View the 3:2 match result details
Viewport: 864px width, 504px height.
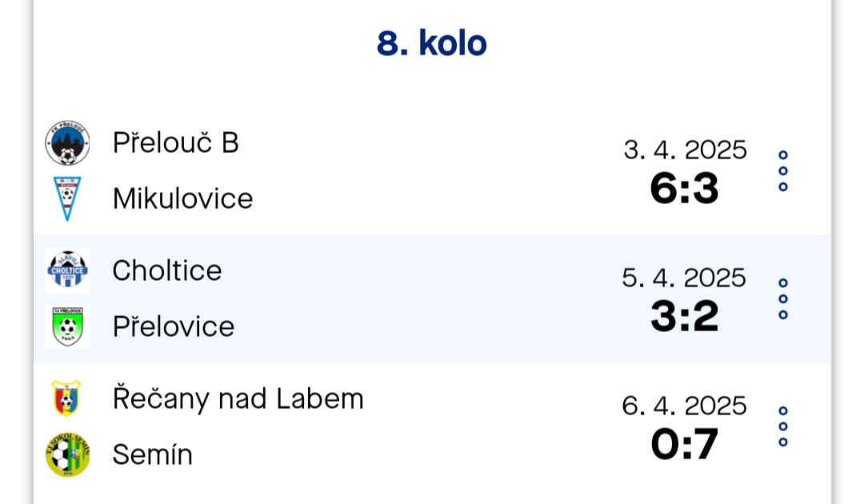(684, 317)
